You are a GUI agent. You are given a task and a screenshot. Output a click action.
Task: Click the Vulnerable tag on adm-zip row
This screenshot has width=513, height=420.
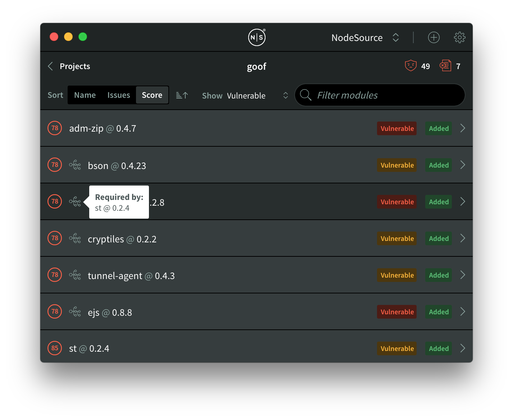[397, 128]
